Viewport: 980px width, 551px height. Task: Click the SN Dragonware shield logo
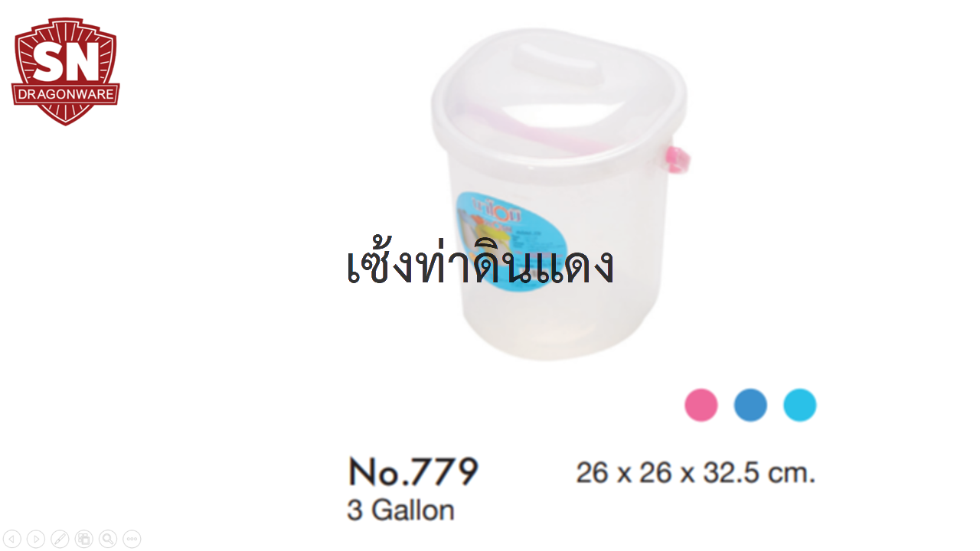tap(66, 71)
